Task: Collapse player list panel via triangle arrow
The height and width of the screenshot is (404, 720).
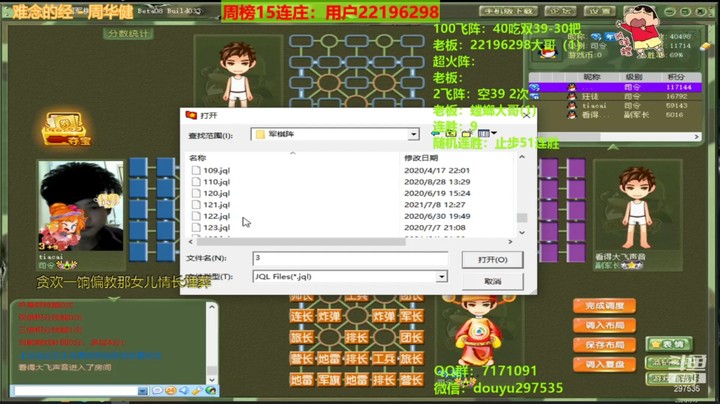Action: [x=613, y=147]
